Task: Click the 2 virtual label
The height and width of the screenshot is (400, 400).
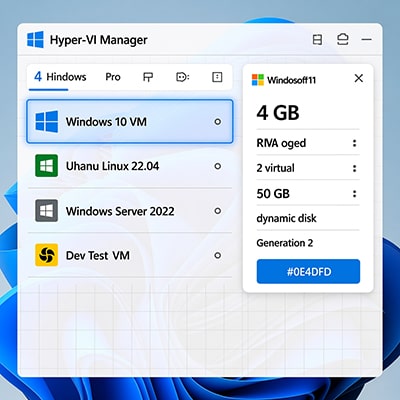Action: click(275, 168)
